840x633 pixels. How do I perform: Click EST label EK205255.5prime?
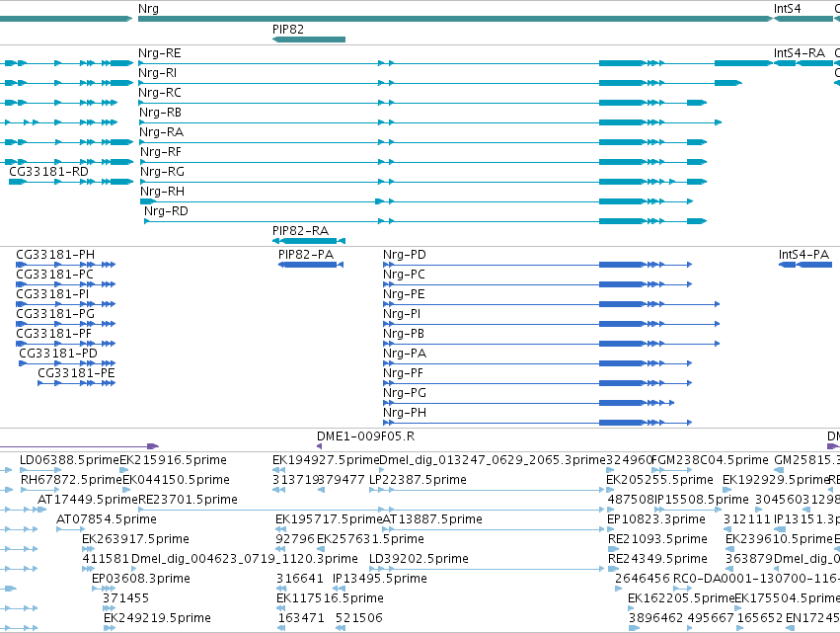(x=660, y=480)
